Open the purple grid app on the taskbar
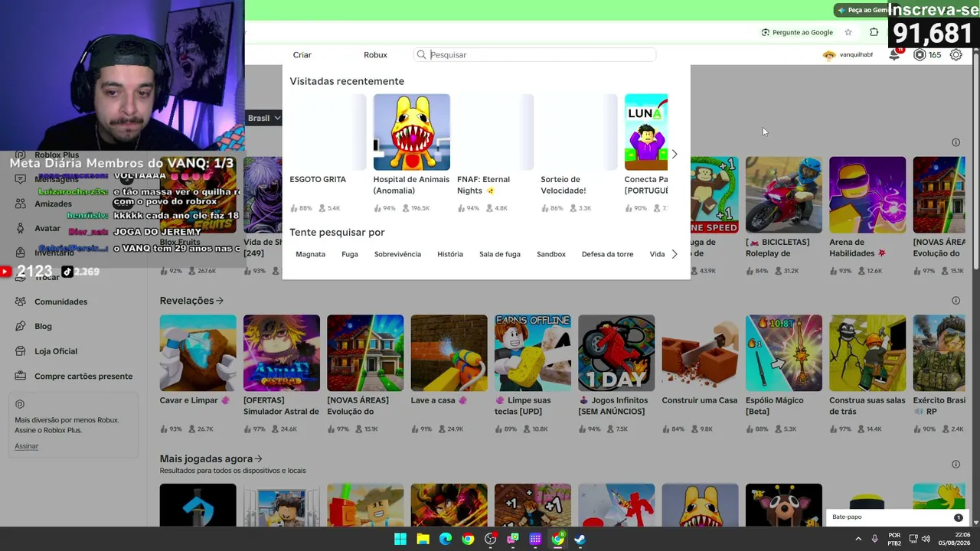The height and width of the screenshot is (551, 980). 535,539
